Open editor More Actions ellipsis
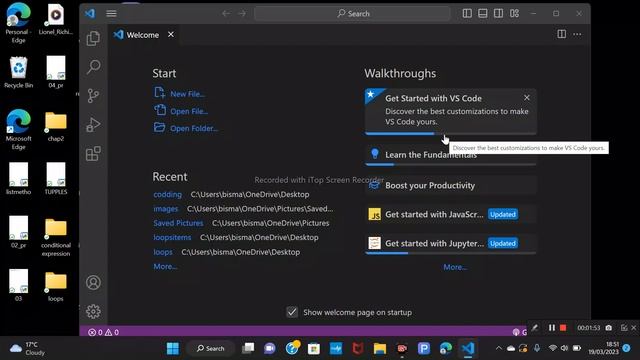 (x=577, y=34)
